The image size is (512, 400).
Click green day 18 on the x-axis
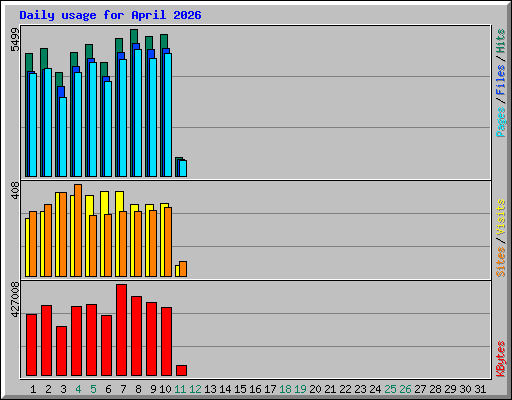(x=285, y=389)
